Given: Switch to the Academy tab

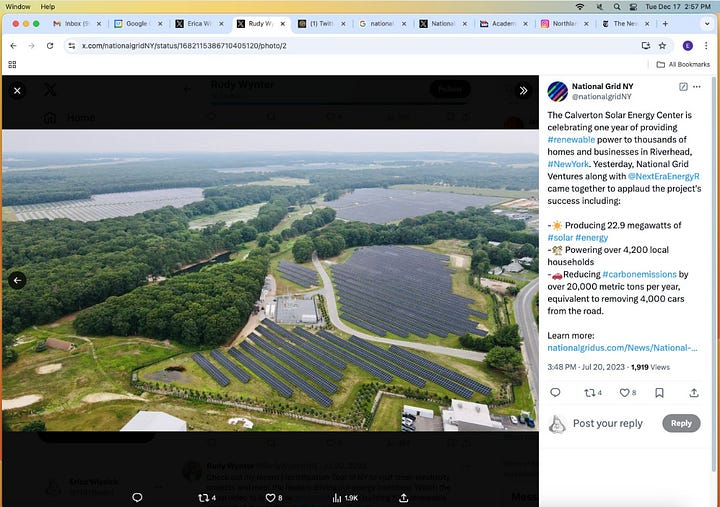Looking at the screenshot, I should coord(504,23).
